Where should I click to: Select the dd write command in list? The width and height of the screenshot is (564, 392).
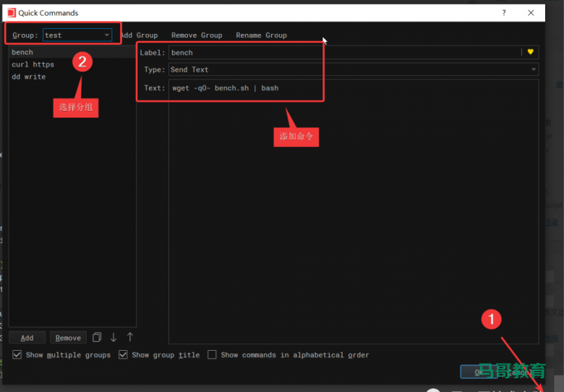[28, 77]
